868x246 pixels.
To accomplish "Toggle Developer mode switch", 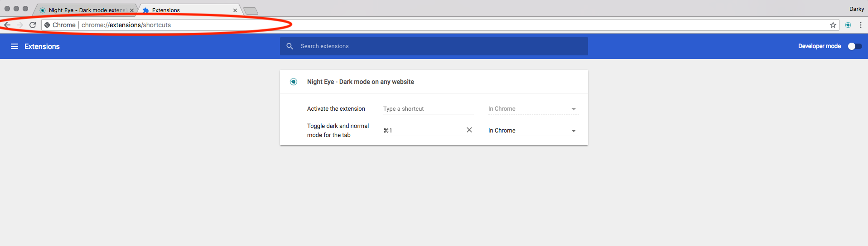I will 855,46.
